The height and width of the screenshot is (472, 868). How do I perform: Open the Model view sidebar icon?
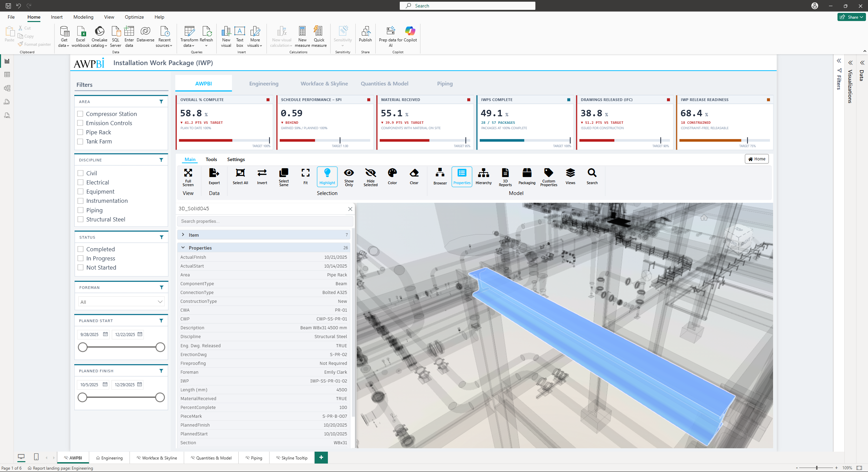point(7,88)
